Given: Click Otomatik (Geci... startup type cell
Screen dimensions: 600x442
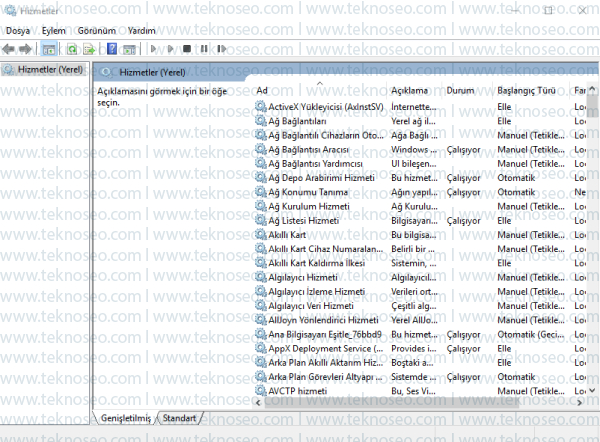Looking at the screenshot, I should click(530, 334).
